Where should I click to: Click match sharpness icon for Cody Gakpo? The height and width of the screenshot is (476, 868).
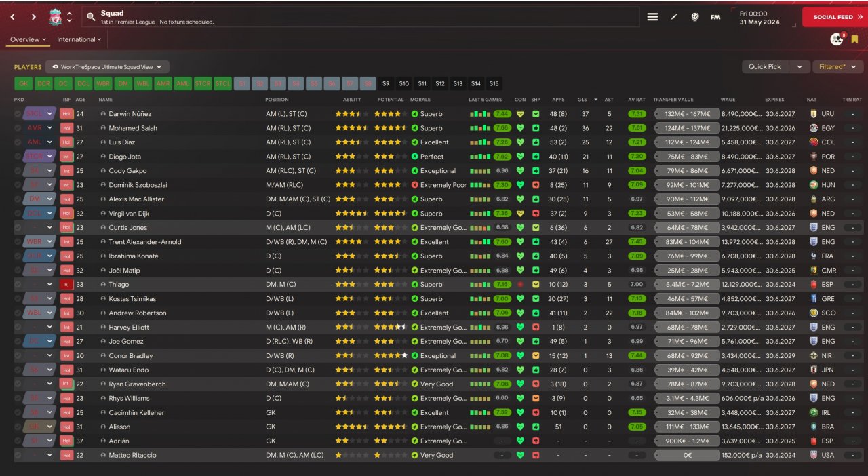coord(536,171)
